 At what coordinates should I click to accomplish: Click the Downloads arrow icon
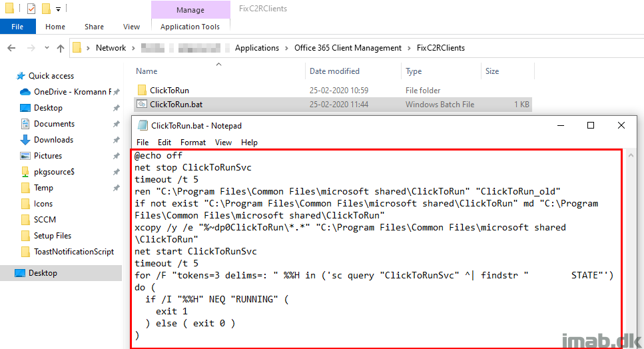[x=25, y=140]
